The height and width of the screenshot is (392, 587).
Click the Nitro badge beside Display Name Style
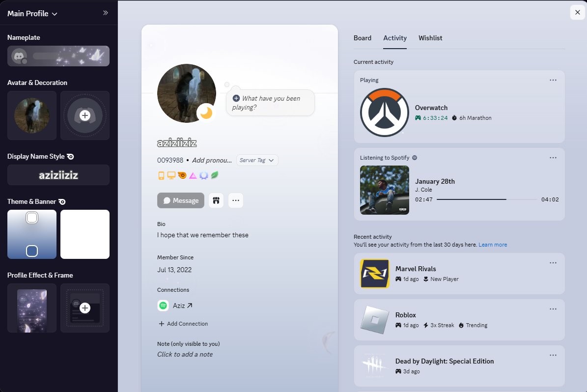(x=70, y=157)
